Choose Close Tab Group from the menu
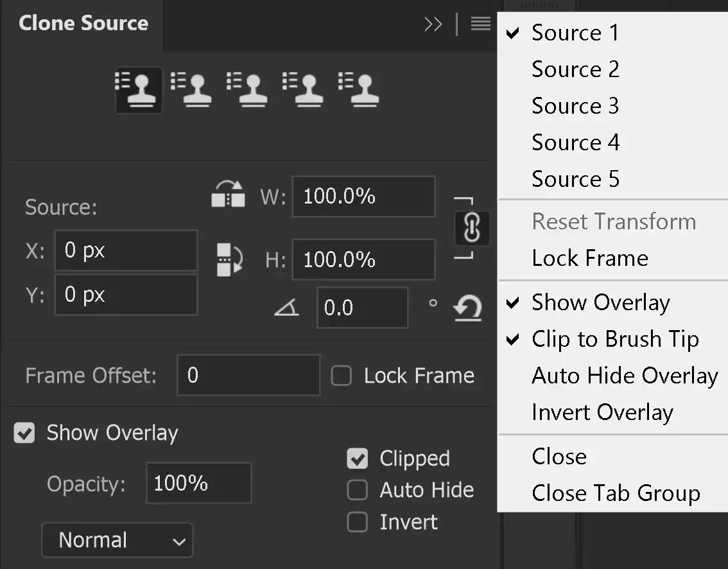The width and height of the screenshot is (728, 569). pos(615,493)
